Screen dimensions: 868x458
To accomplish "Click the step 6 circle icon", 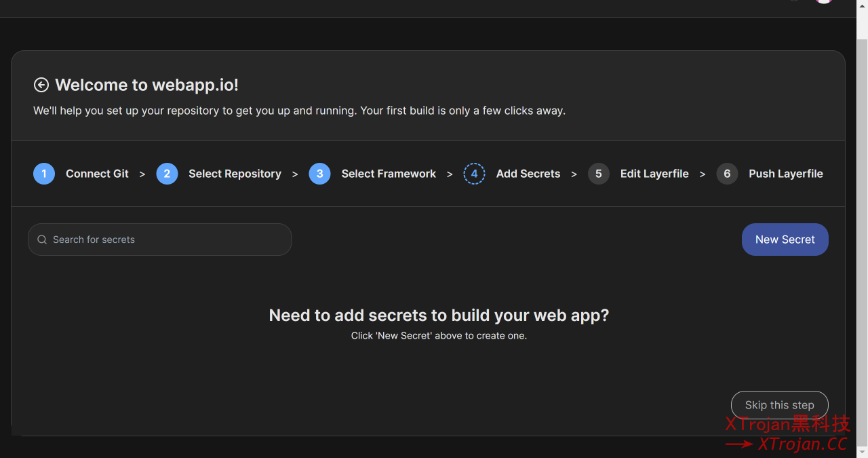I will (727, 174).
